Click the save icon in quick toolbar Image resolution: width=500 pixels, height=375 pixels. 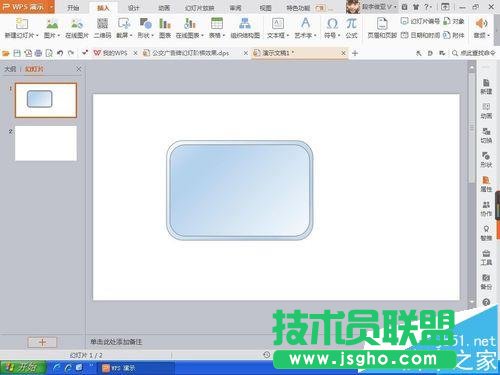[17, 53]
